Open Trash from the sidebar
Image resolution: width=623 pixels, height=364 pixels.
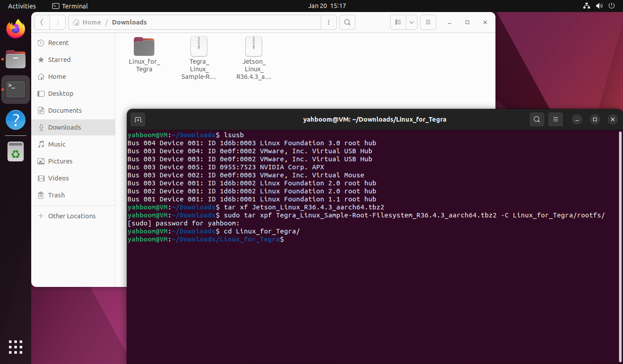(x=56, y=195)
